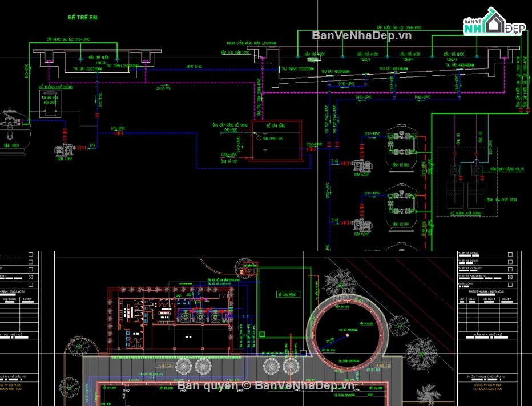Select the BƠM 1.0HP text label
This screenshot has height=406, width=532.
pyautogui.click(x=65, y=159)
